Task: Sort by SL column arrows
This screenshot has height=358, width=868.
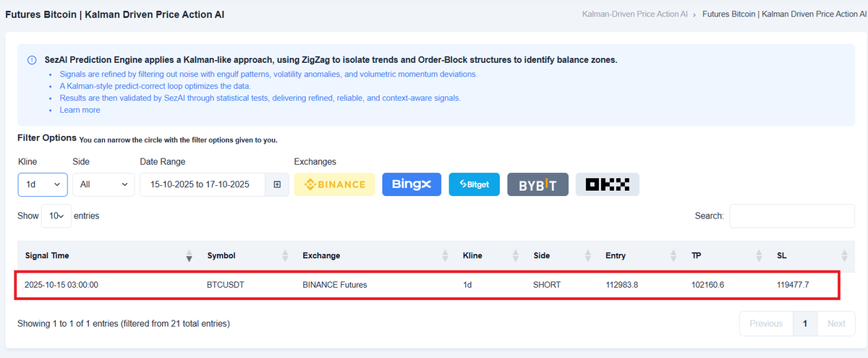Action: tap(845, 255)
